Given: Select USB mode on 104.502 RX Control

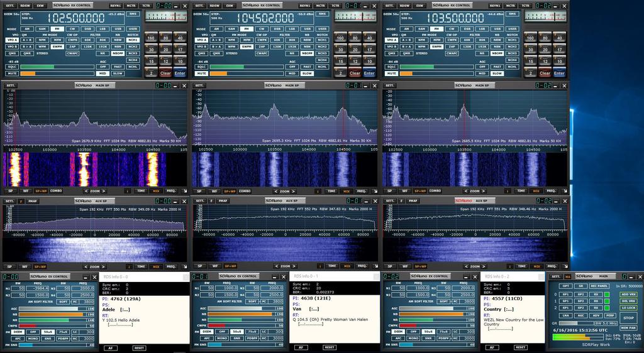Looking at the screenshot, I should pos(307,29).
